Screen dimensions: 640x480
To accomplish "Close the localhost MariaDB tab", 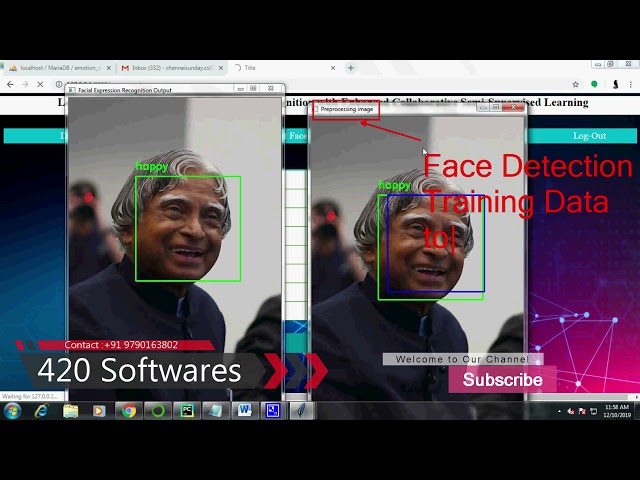I will (x=109, y=68).
